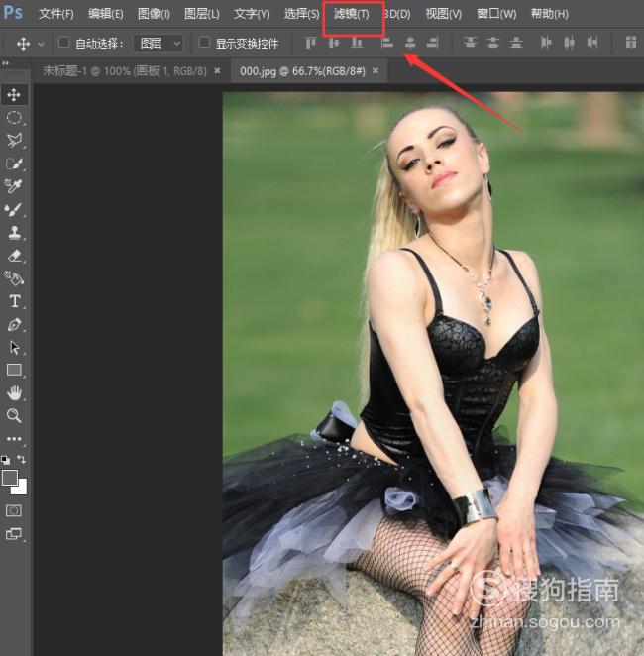This screenshot has height=656, width=644.
Task: Align vertical centers in options bar
Action: pos(333,43)
